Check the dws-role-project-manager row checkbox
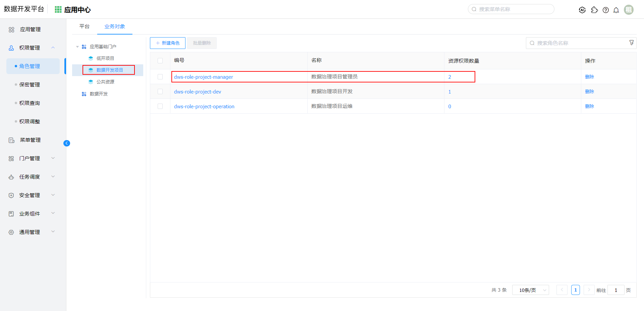The image size is (644, 311). click(160, 77)
